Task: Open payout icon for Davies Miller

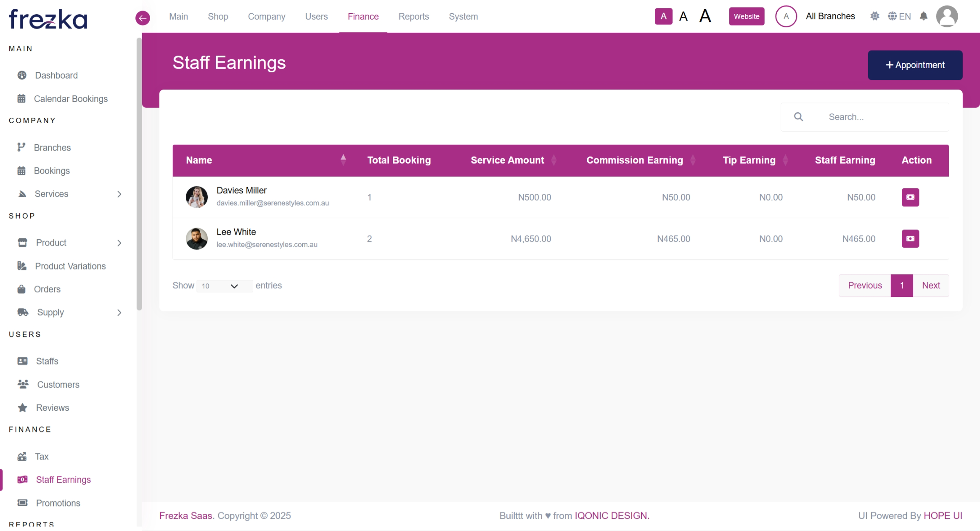Action: click(x=910, y=197)
